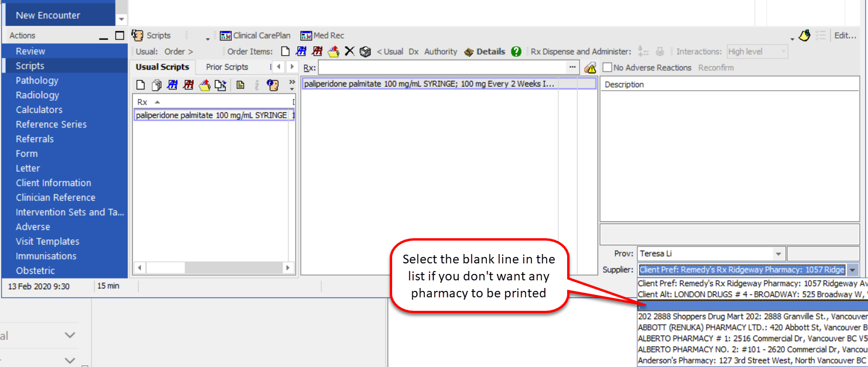Click the new blank script icon in Usual Scripts
This screenshot has height=367, width=868.
[140, 85]
